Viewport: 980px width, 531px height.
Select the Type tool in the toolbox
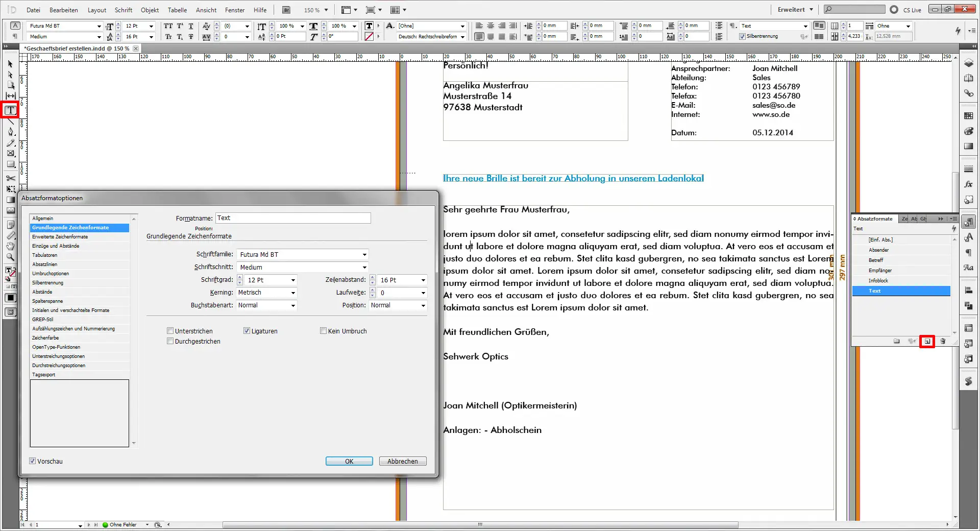click(x=10, y=110)
